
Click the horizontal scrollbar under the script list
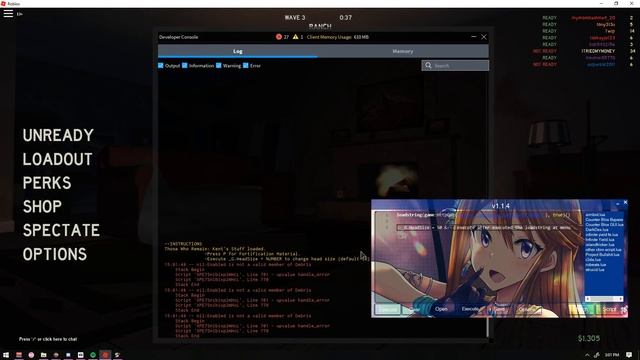tap(604, 299)
